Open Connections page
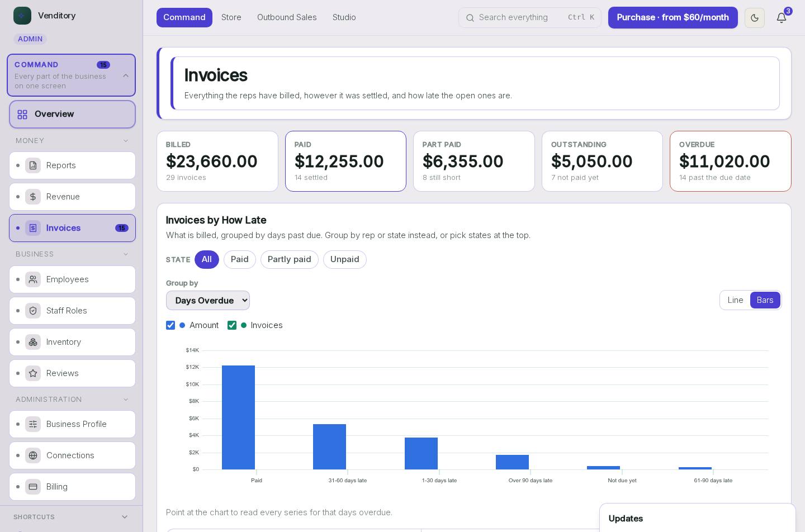Viewport: 805px width, 532px height. coord(72,455)
